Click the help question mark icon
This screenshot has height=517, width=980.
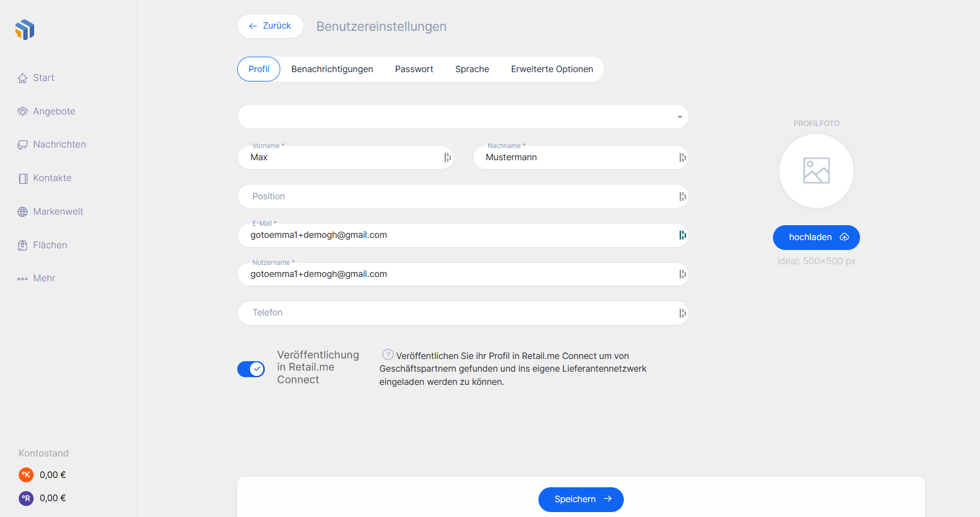click(x=388, y=355)
